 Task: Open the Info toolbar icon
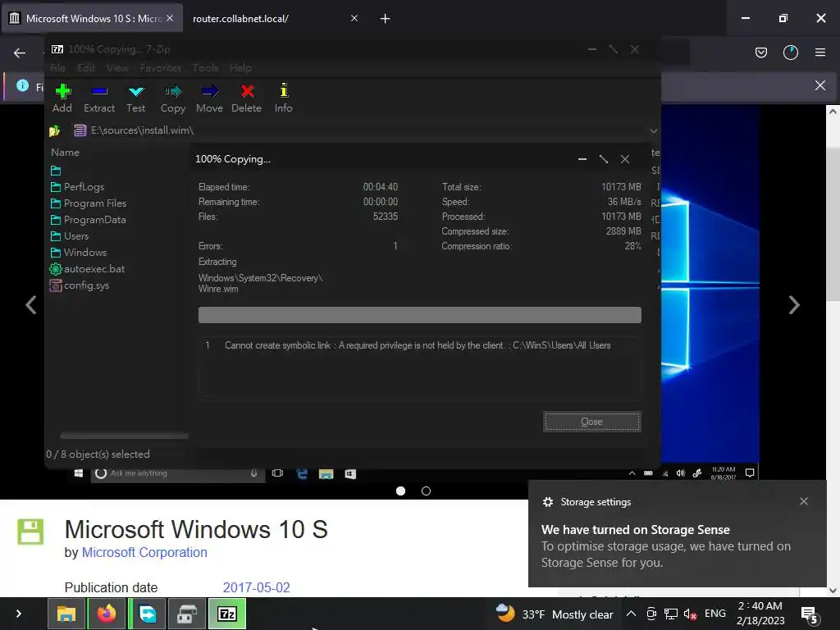coord(283,98)
